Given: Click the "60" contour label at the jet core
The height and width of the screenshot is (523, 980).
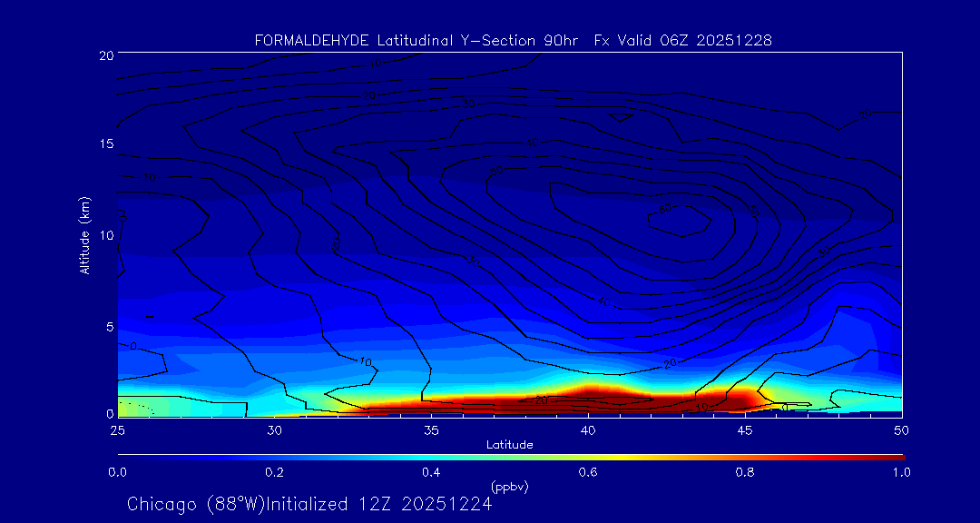Looking at the screenshot, I should [x=666, y=209].
